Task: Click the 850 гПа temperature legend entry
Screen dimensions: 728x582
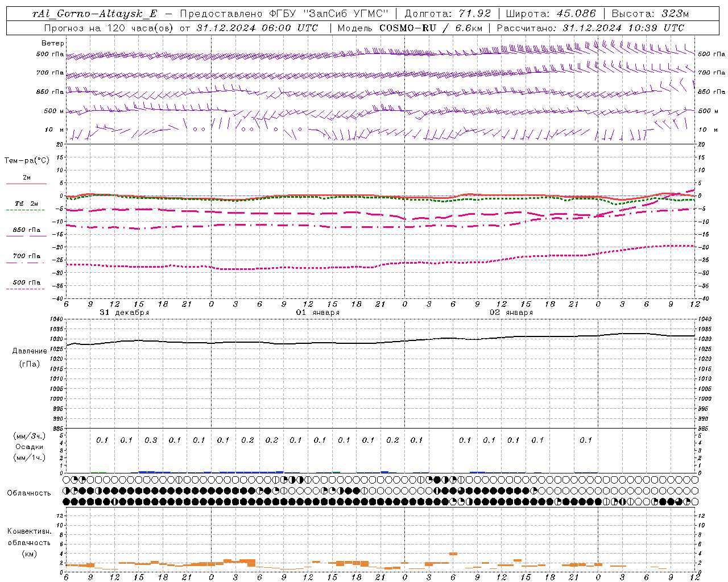Action: pyautogui.click(x=27, y=230)
